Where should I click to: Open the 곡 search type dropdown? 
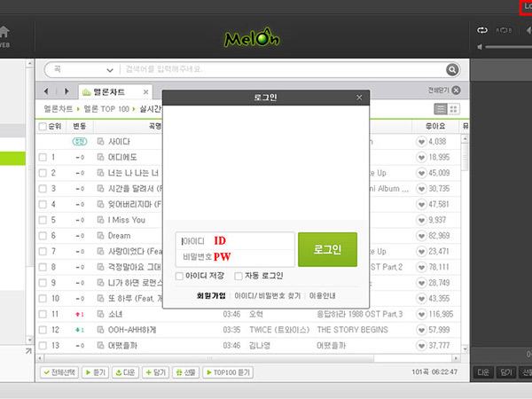[83, 69]
